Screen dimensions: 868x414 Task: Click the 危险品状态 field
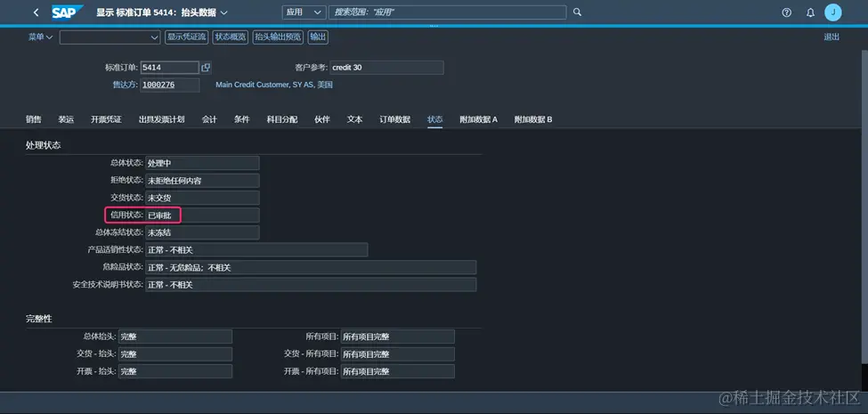point(311,267)
